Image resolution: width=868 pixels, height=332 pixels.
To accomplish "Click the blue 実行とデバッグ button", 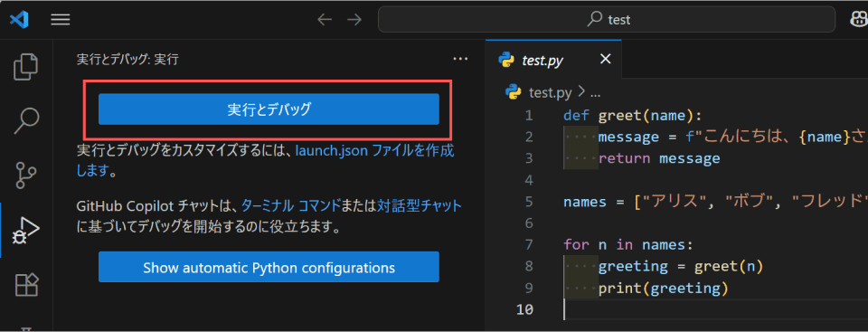I will [x=269, y=109].
